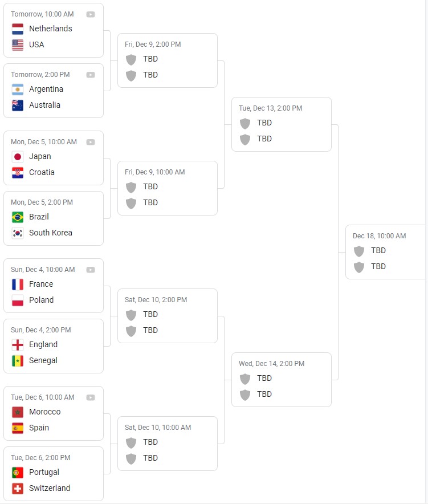Click video icon on Argentina vs Australia match
This screenshot has width=428, height=504.
pyautogui.click(x=91, y=75)
